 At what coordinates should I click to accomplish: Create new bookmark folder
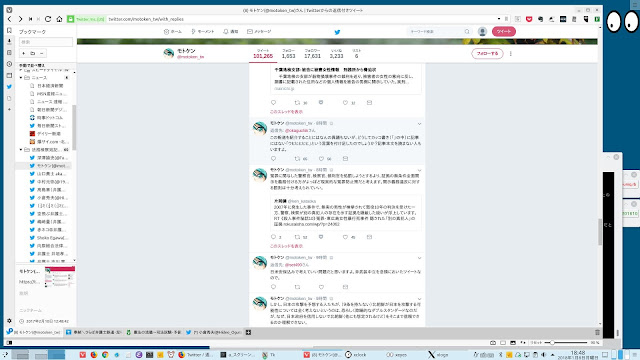pos(33,53)
